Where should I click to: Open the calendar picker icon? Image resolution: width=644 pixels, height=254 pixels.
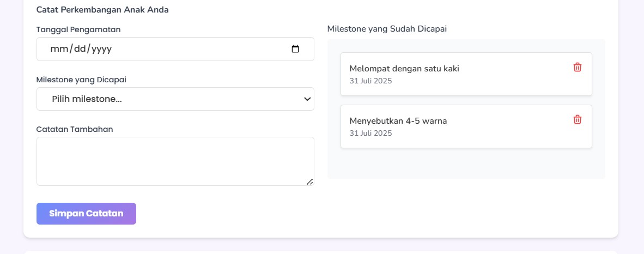[295, 49]
